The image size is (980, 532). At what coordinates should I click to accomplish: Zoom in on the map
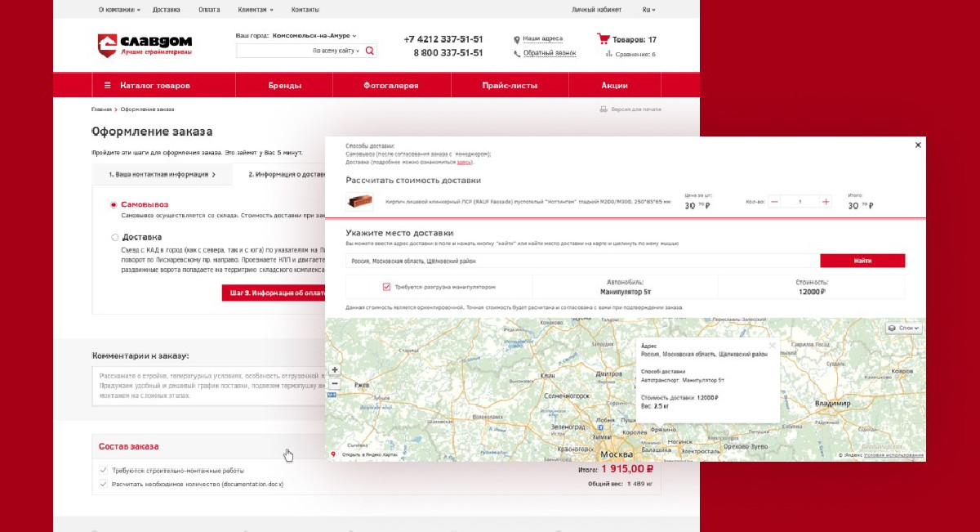(x=335, y=370)
